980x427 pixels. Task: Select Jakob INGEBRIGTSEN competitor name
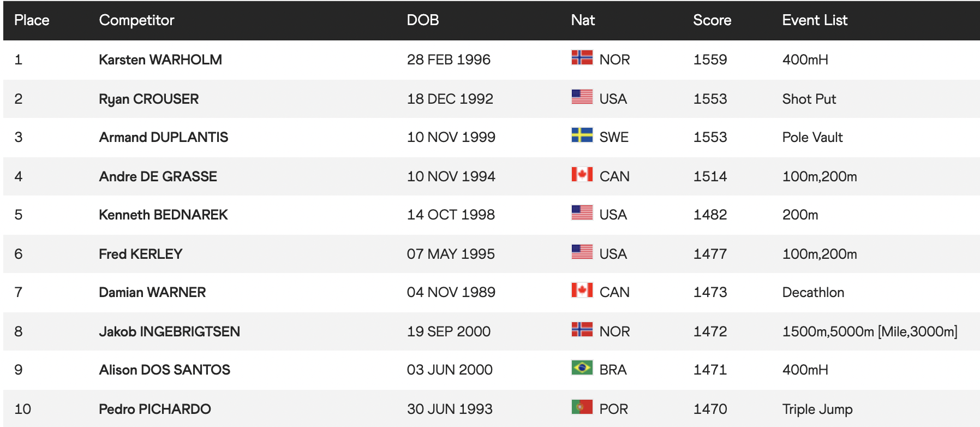[169, 331]
